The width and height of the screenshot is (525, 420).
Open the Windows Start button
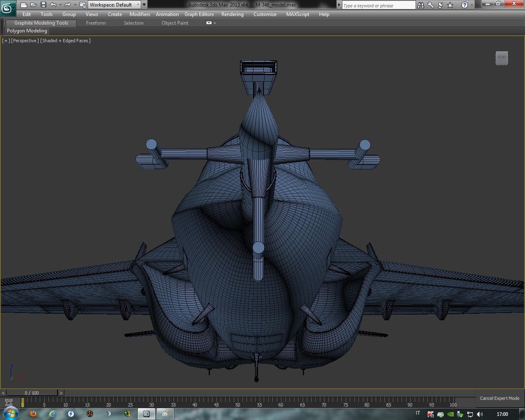(x=10, y=413)
